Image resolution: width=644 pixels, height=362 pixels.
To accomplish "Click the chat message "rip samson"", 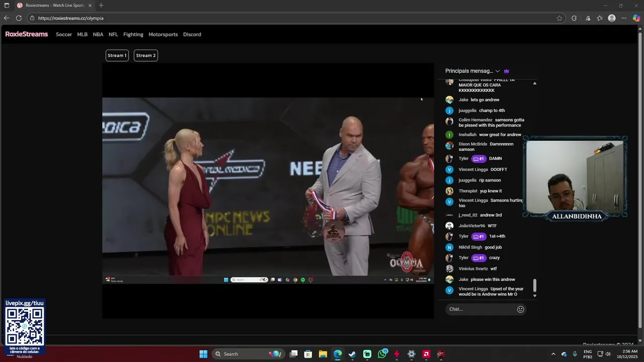I will (490, 180).
